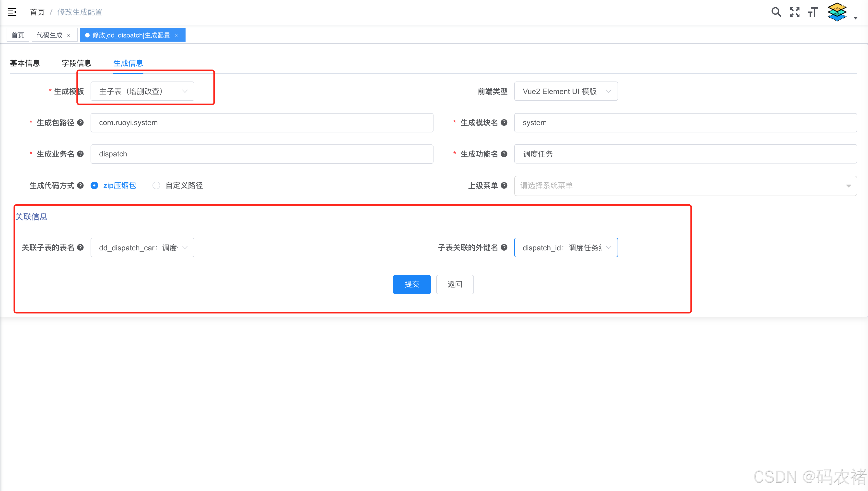Click the 返回 button
This screenshot has height=491, width=868.
pyautogui.click(x=455, y=284)
